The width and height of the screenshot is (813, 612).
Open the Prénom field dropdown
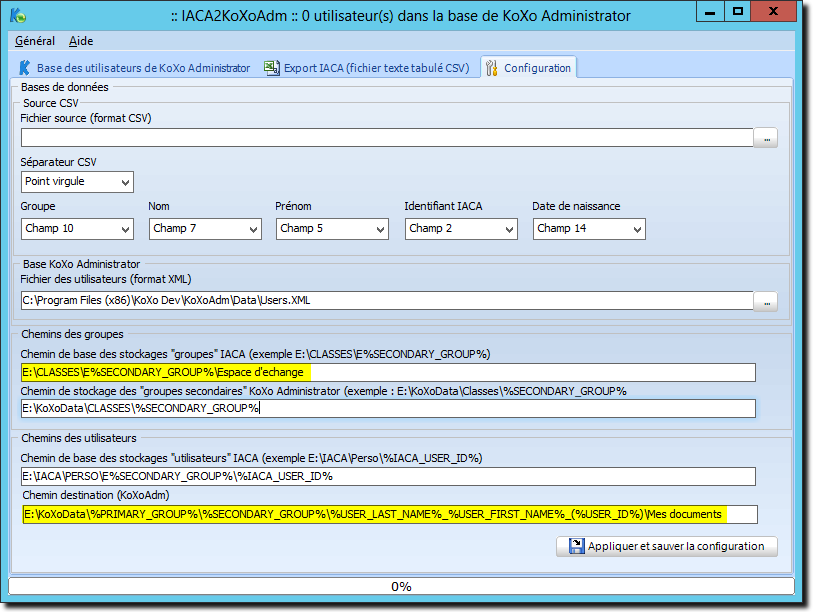pos(332,229)
